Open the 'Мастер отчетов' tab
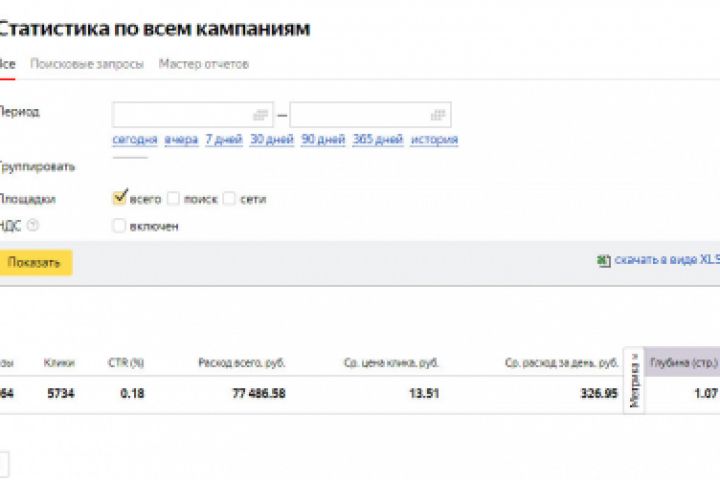 click(204, 64)
